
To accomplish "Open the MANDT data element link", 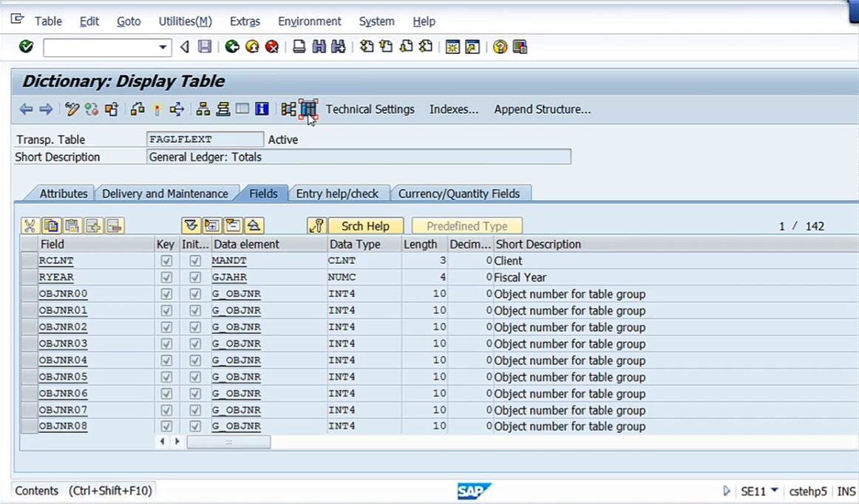I will pyautogui.click(x=229, y=261).
